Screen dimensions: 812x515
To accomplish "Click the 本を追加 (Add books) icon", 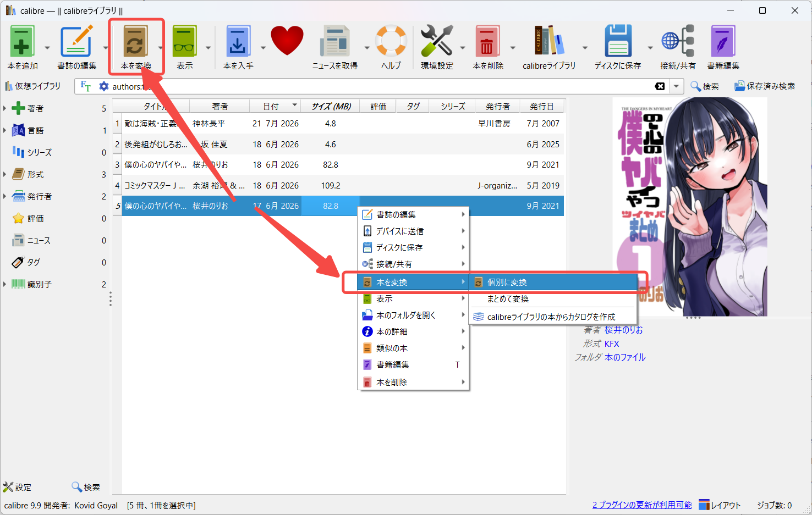I will [22, 41].
